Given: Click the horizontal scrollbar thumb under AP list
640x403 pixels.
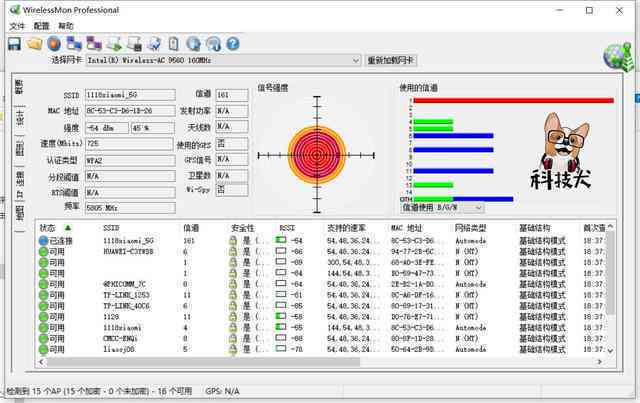Looking at the screenshot, I should click(x=203, y=362).
